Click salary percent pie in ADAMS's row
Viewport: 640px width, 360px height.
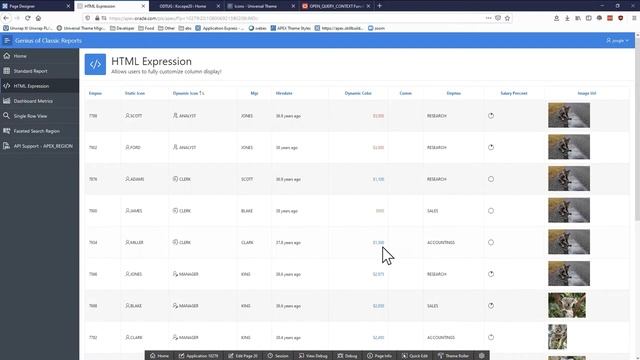point(491,179)
